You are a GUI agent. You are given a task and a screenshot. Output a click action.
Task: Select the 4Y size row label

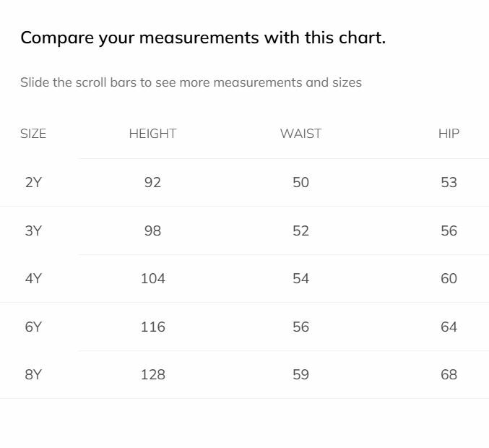pos(33,278)
